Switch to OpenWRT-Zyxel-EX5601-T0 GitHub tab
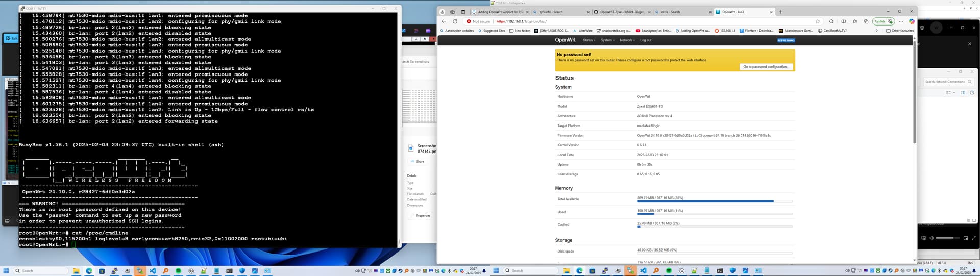 coord(622,12)
